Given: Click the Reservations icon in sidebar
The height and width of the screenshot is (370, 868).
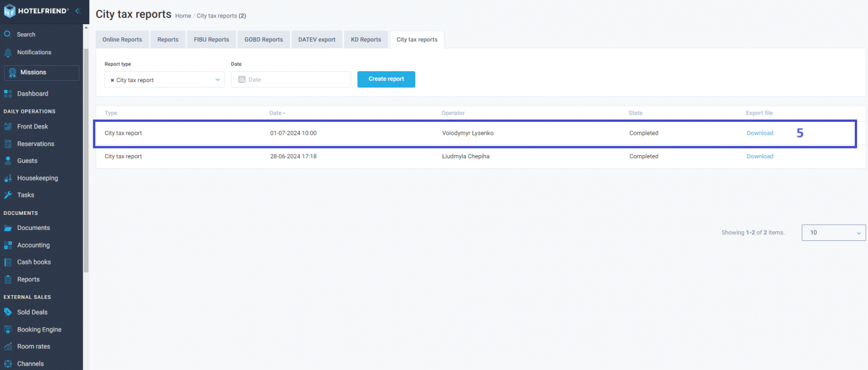Looking at the screenshot, I should (x=8, y=144).
